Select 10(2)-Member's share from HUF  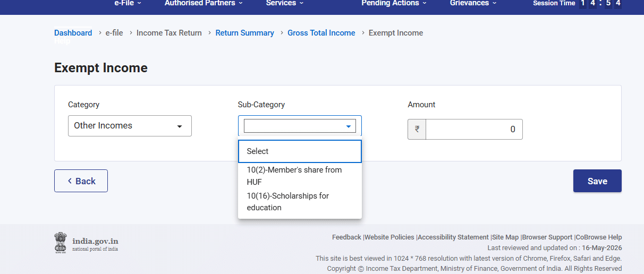pyautogui.click(x=300, y=176)
